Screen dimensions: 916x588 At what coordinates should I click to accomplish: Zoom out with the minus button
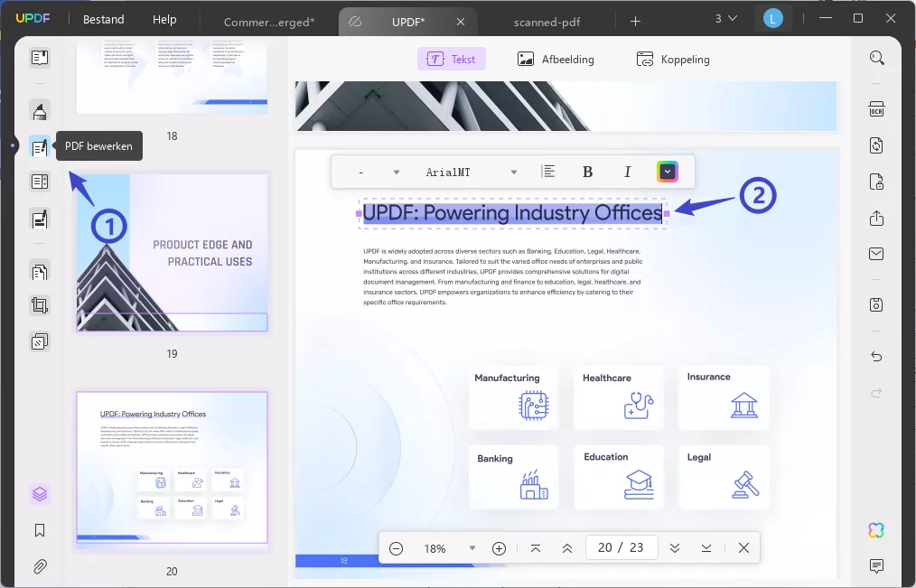(x=396, y=548)
